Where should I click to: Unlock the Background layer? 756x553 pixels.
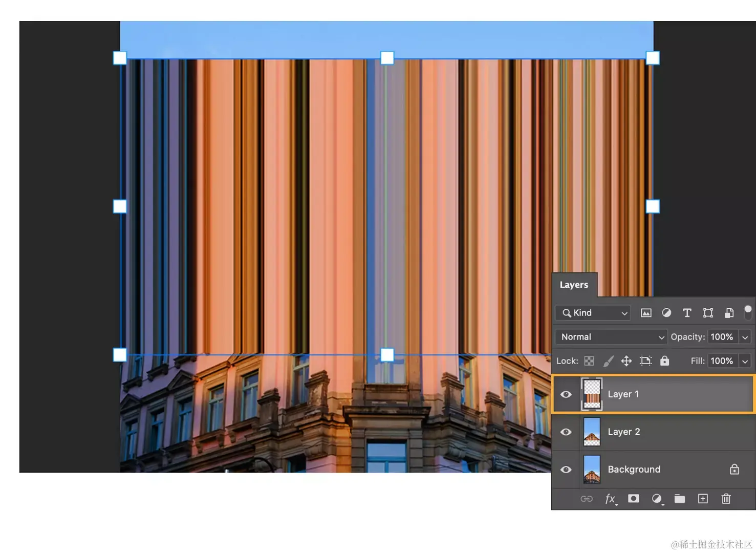[x=735, y=469]
